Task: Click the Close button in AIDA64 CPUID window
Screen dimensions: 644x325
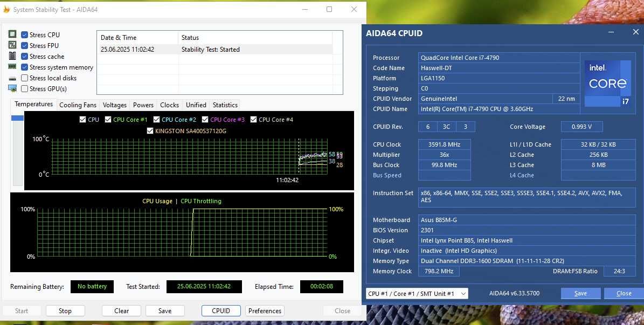Action: (x=624, y=293)
